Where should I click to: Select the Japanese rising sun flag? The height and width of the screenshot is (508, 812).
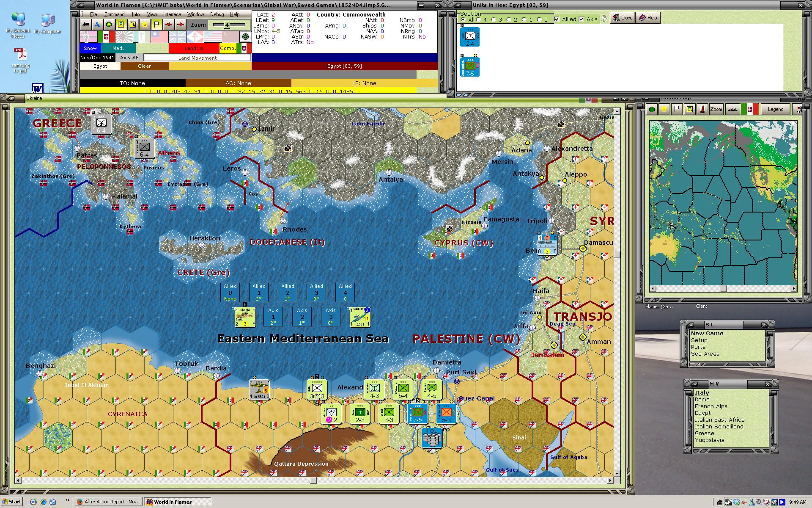click(124, 37)
